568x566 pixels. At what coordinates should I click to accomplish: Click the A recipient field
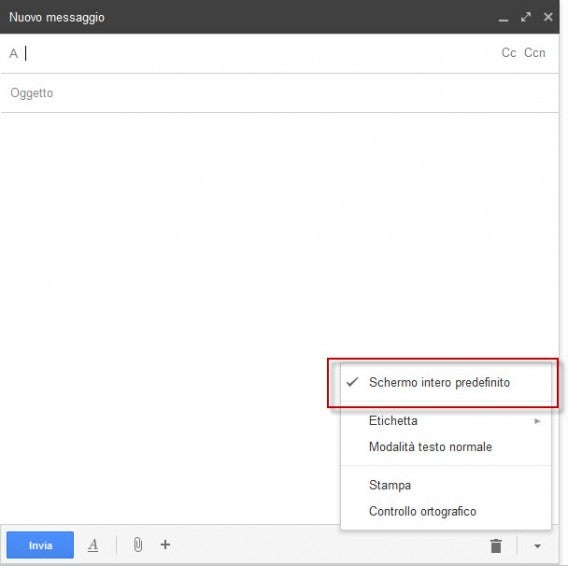point(254,54)
